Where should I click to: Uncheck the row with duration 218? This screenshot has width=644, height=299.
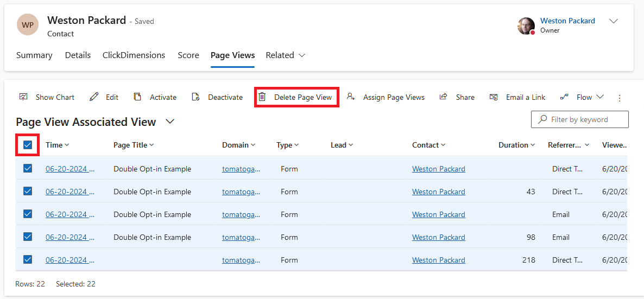click(28, 259)
